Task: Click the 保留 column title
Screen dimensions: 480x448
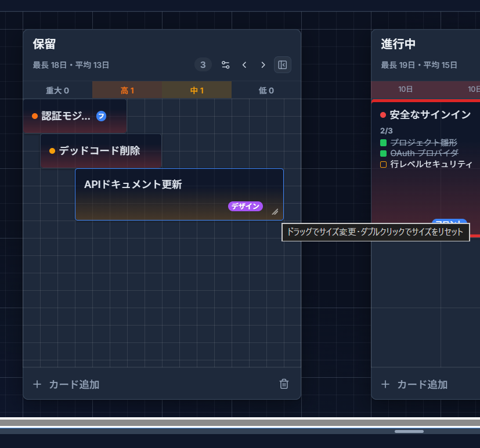Action: tap(44, 44)
